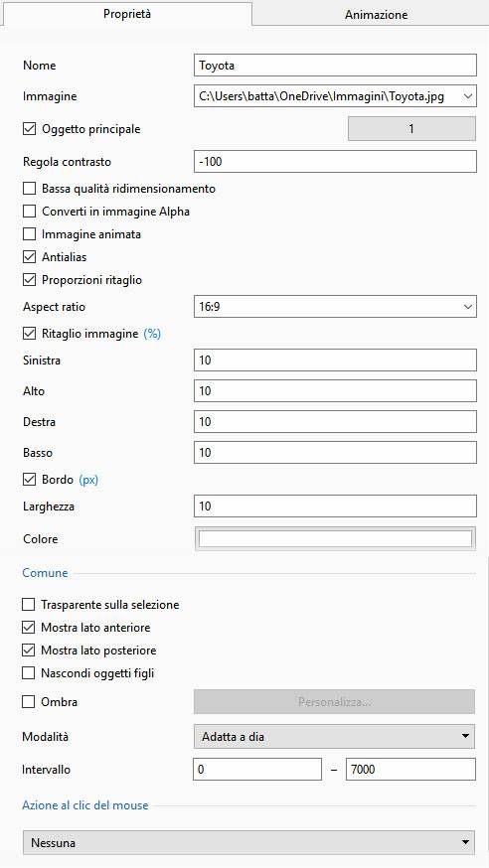Screen dimensions: 489x868
Task: Toggle the Antialias checkbox
Action: pyautogui.click(x=29, y=257)
